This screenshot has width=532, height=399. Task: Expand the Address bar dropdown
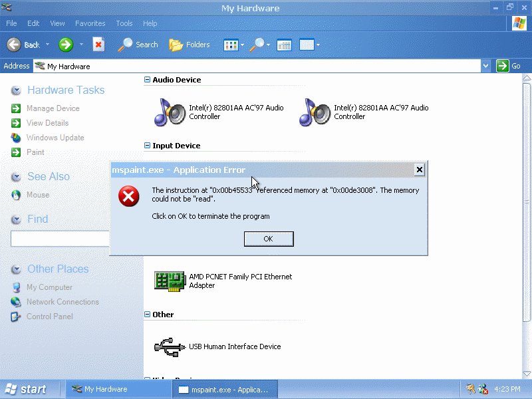click(x=485, y=66)
